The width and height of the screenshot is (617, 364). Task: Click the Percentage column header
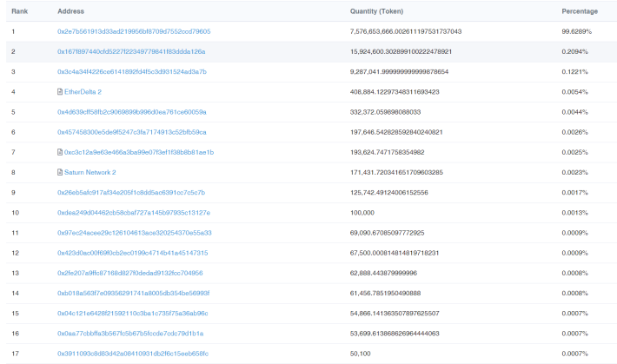click(580, 11)
